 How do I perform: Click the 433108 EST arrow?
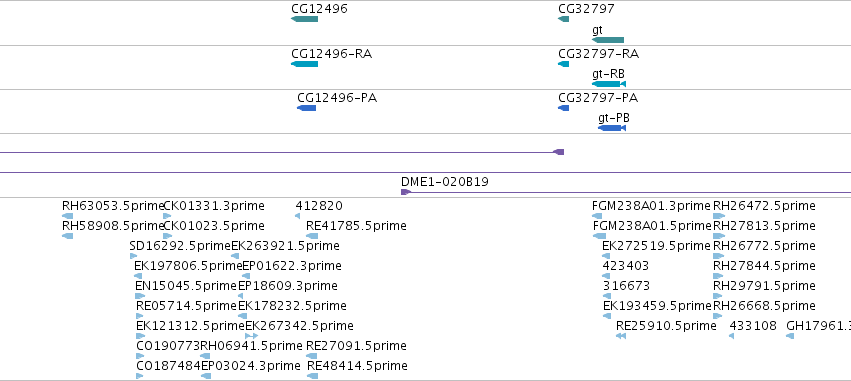point(732,336)
